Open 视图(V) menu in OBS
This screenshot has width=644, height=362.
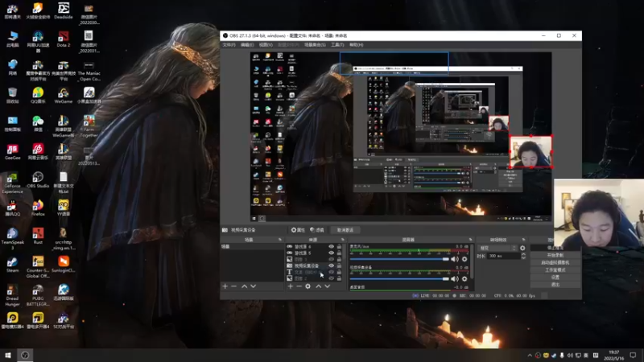pos(266,45)
